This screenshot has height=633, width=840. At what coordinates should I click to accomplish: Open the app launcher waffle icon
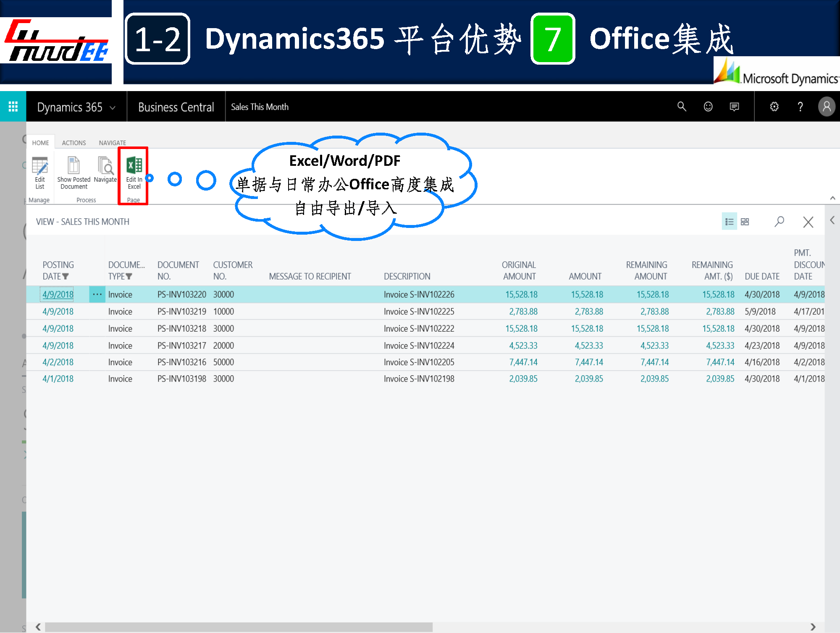click(13, 107)
